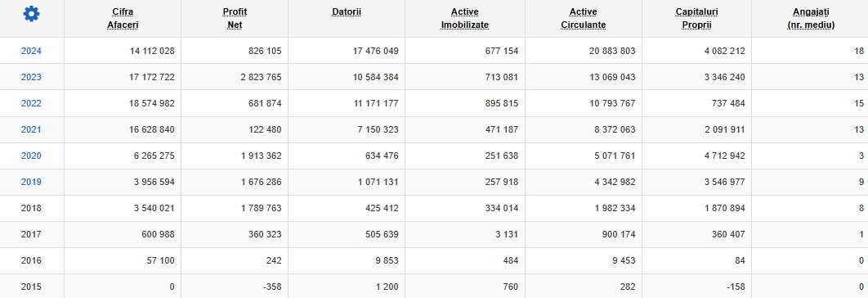The height and width of the screenshot is (298, 868).
Task: Click the Datorii column header
Action: pos(347,11)
